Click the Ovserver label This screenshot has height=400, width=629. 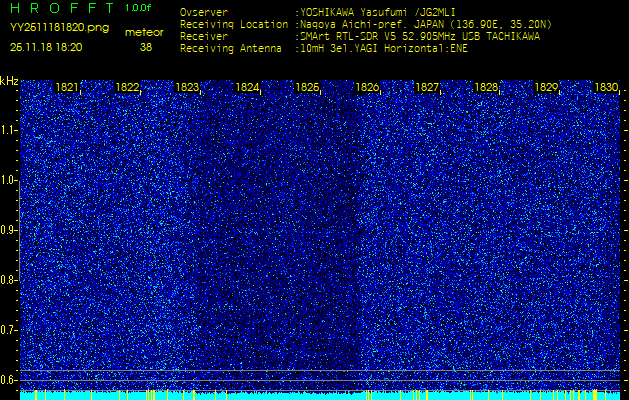coord(204,13)
